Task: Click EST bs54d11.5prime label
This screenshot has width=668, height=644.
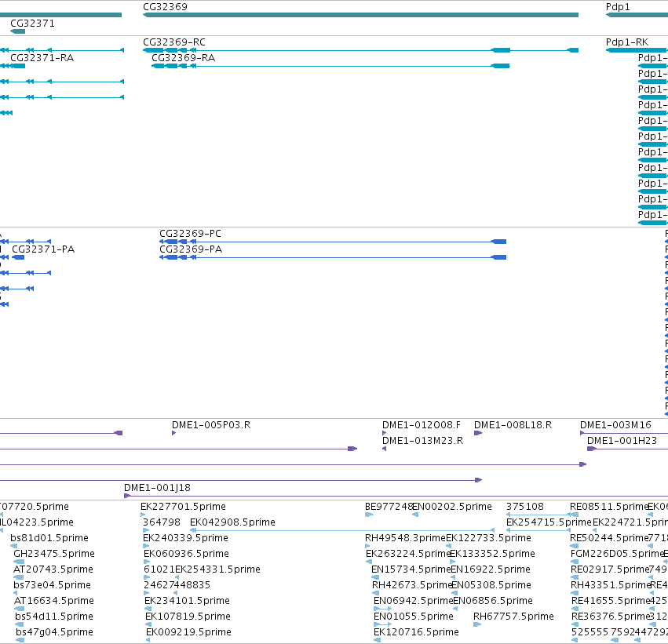Action: (x=54, y=617)
